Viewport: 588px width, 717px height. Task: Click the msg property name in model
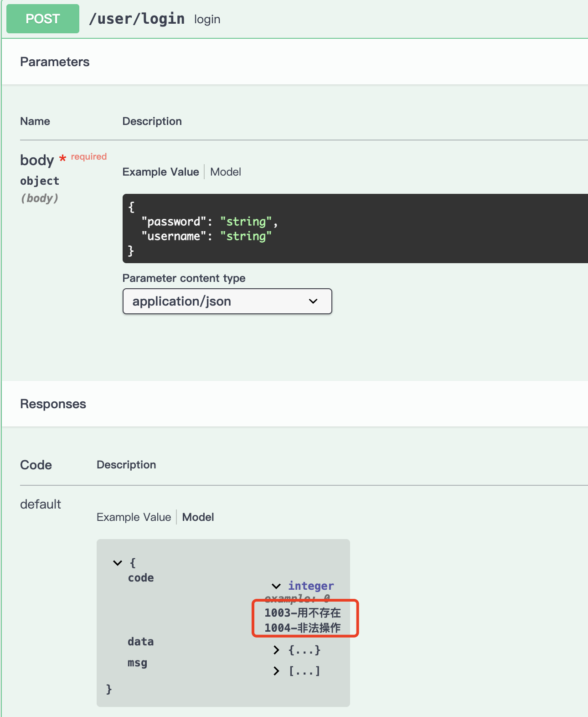(137, 663)
